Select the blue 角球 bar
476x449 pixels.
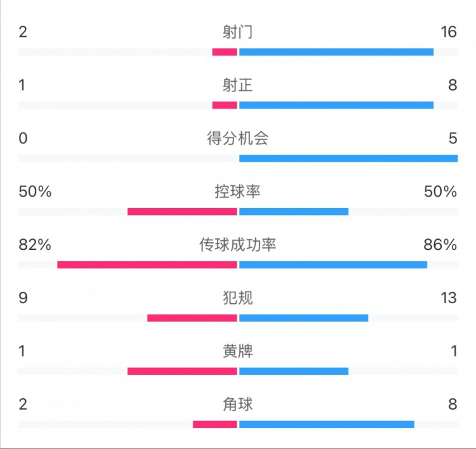326,424
